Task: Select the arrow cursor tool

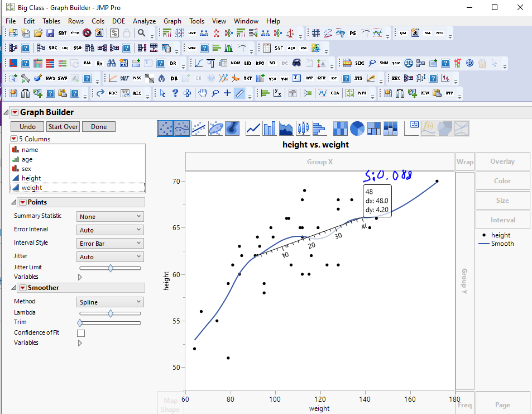Action: click(x=162, y=93)
